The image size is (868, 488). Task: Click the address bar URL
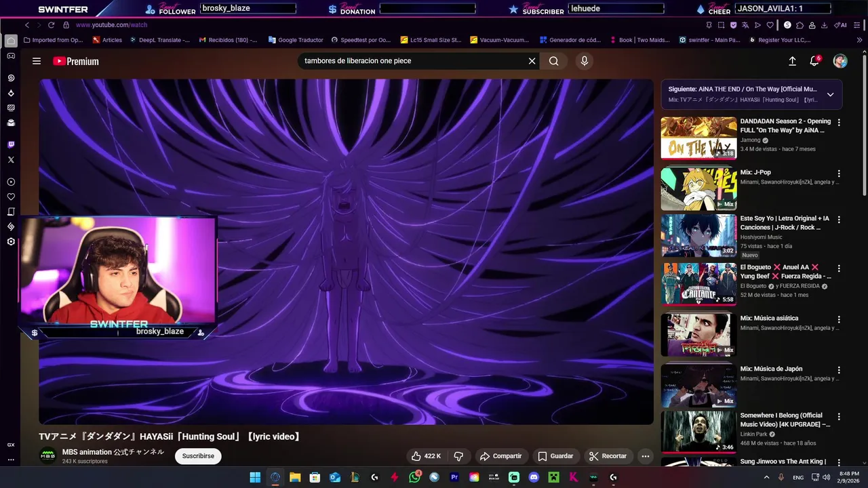click(x=111, y=25)
